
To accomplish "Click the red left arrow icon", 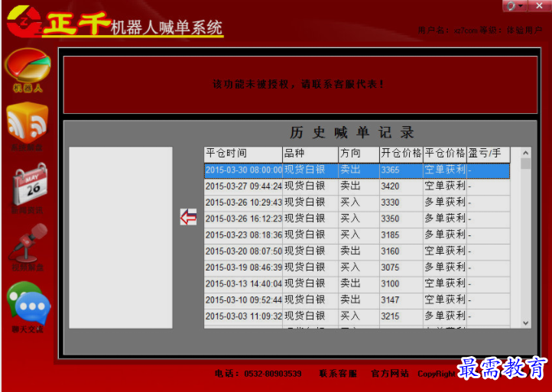I will tap(188, 217).
